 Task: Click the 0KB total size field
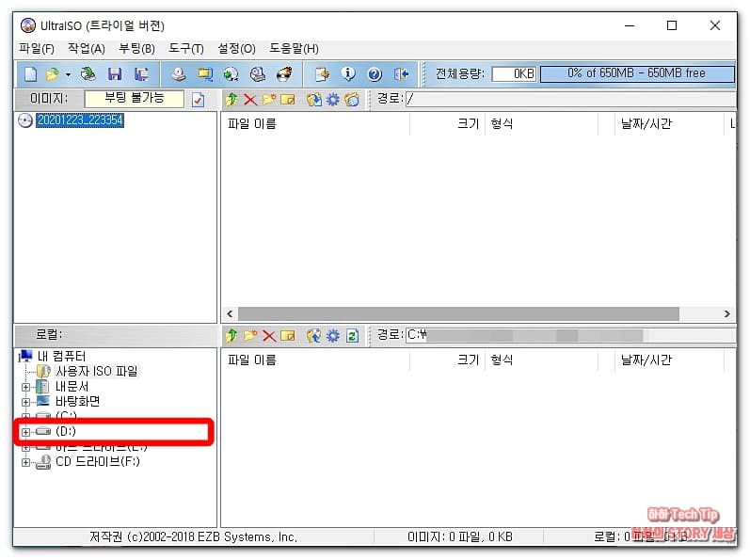[x=514, y=73]
